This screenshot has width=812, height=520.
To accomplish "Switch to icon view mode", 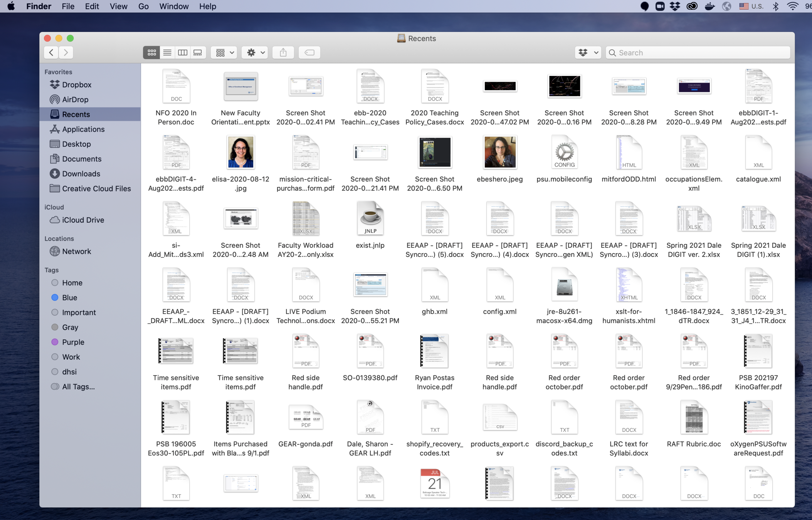I will [x=151, y=52].
